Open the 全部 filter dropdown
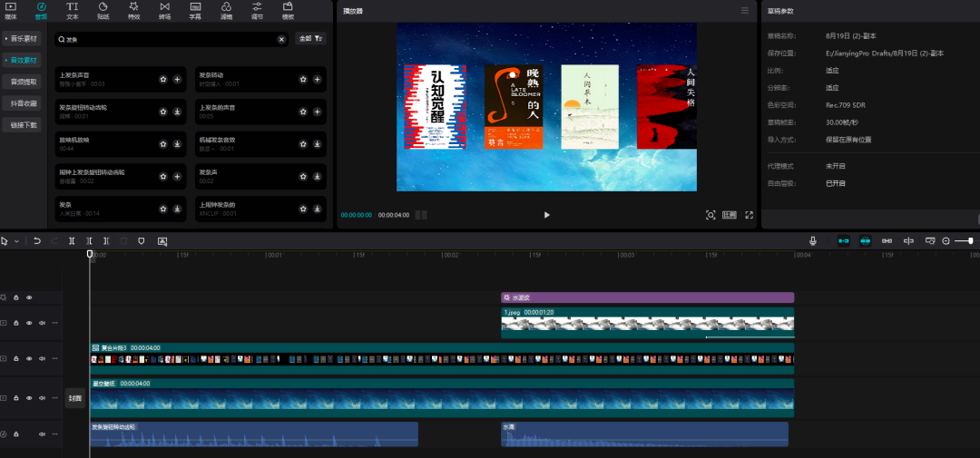 (x=310, y=39)
